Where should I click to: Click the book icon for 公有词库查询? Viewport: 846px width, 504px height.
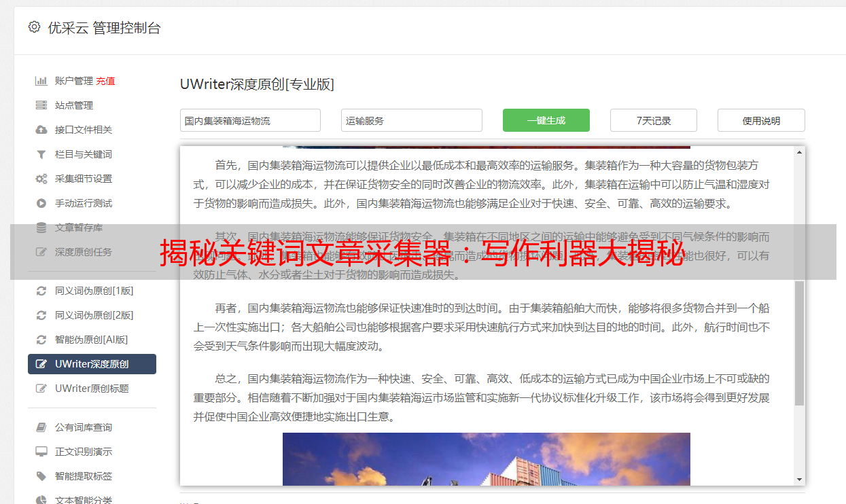[41, 427]
